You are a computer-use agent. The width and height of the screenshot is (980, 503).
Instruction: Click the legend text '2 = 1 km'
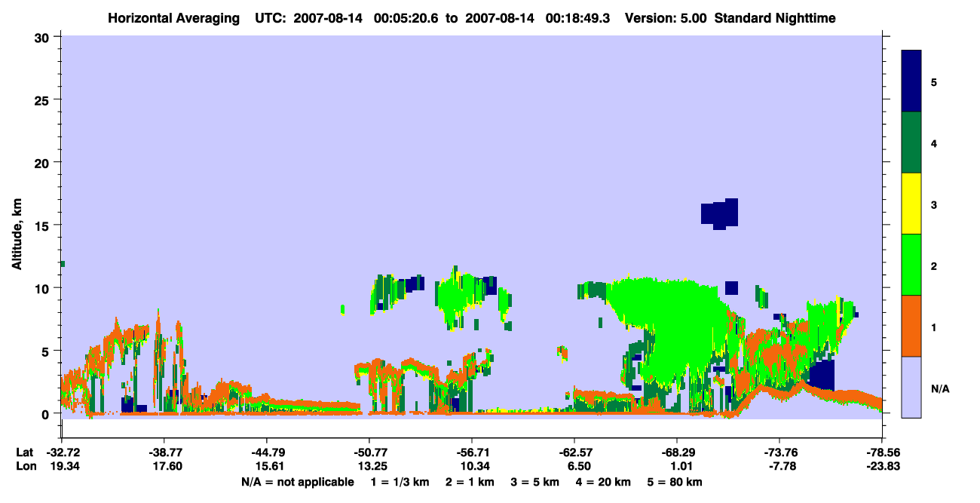(470, 482)
